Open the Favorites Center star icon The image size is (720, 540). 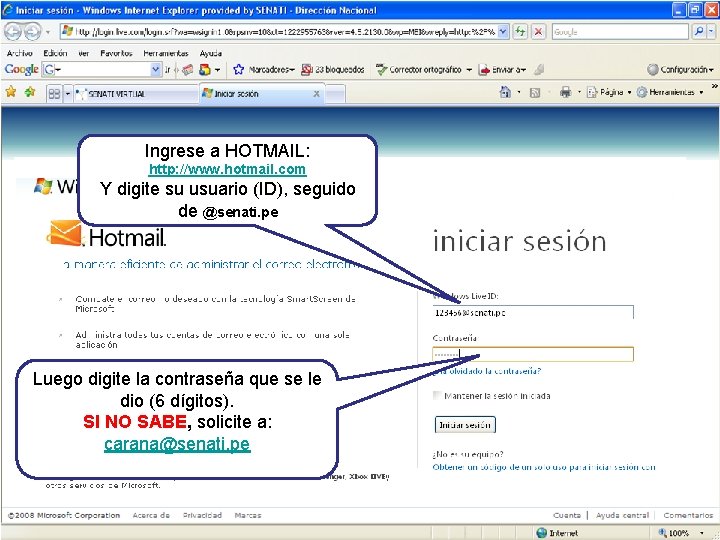pyautogui.click(x=11, y=92)
